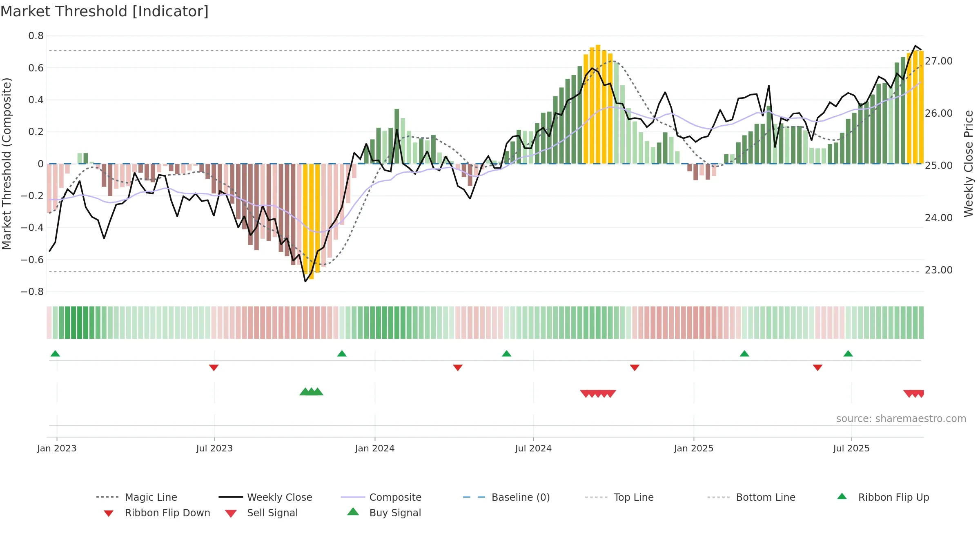This screenshot has height=551, width=980.
Task: Click the 0.4 left axis tick label
Action: point(36,100)
